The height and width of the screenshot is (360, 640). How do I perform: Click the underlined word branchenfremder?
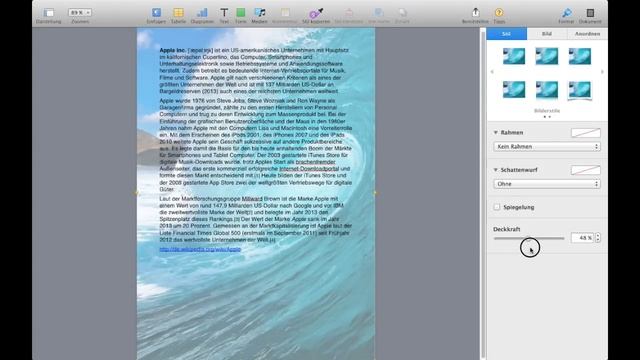tap(316, 162)
